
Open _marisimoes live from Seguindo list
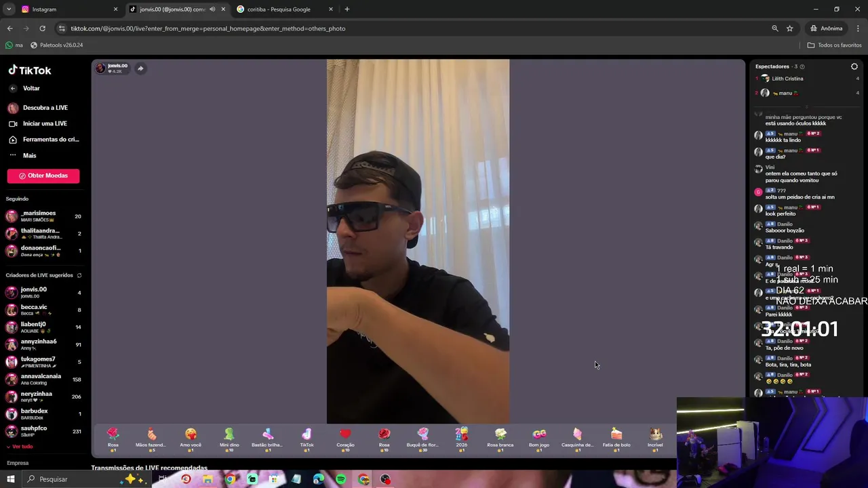click(x=43, y=216)
